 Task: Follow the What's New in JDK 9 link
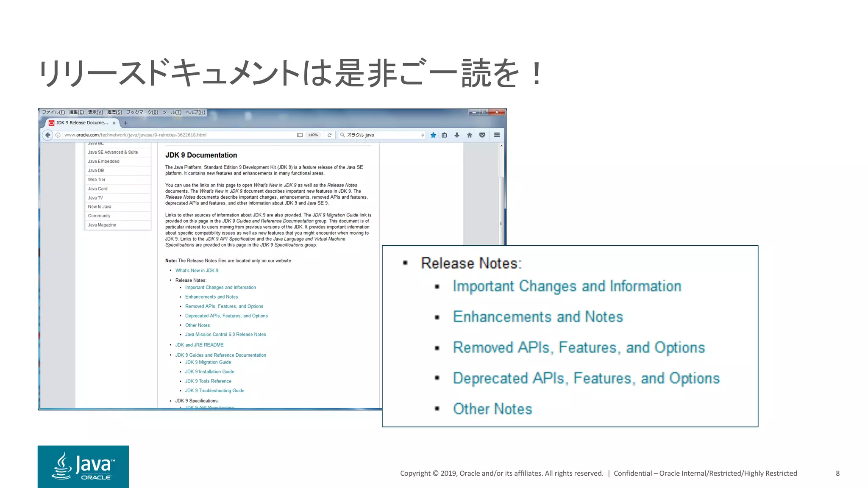(197, 271)
